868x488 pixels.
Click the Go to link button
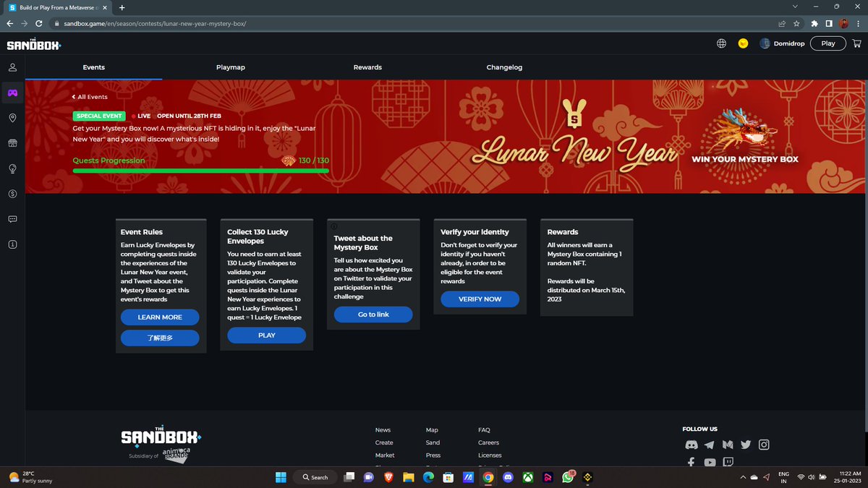point(373,314)
